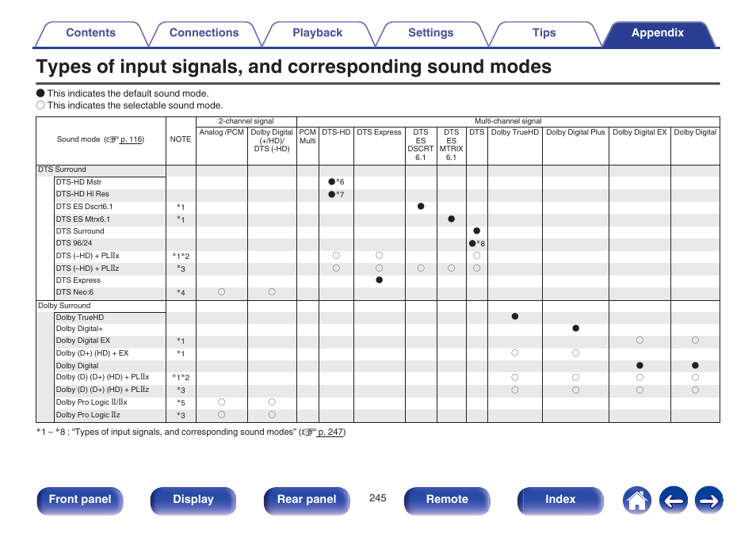This screenshot has width=756, height=533.
Task: Jump to the Rear panel section
Action: [x=307, y=501]
